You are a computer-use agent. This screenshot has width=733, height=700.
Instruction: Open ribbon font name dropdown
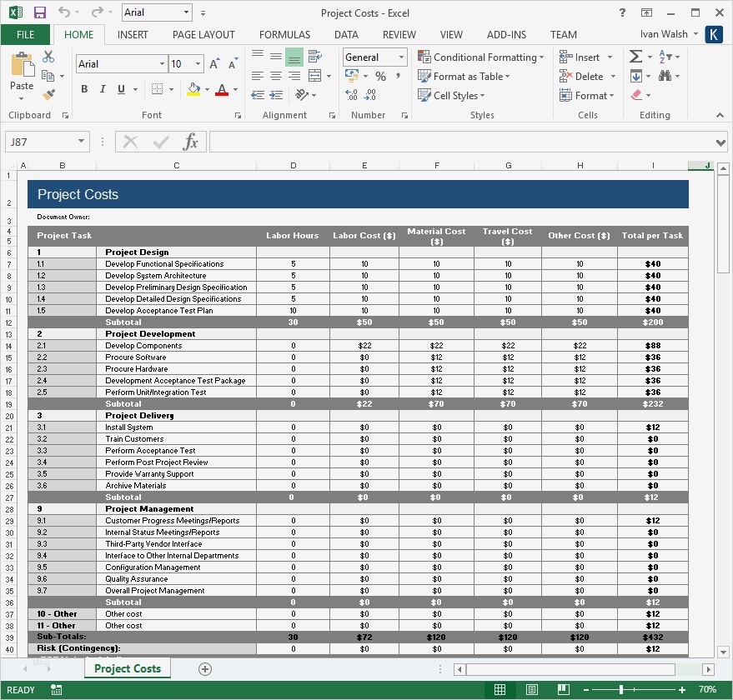tap(162, 63)
